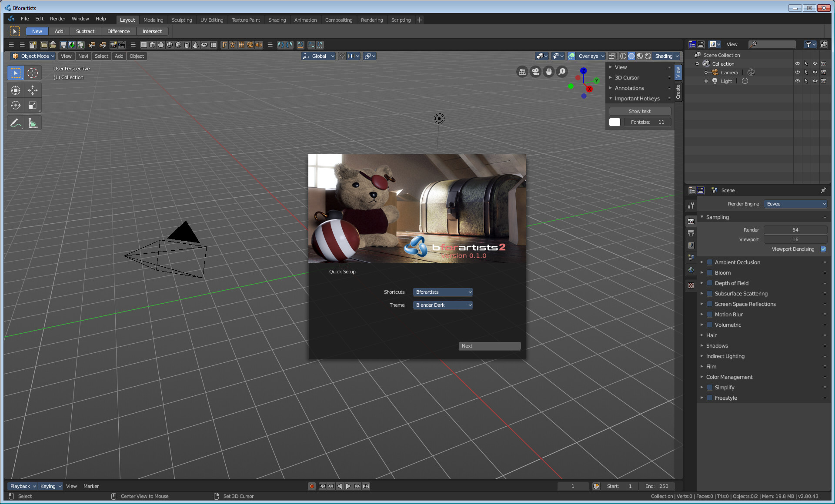Select the Overlays toggle icon
The width and height of the screenshot is (835, 504).
571,56
